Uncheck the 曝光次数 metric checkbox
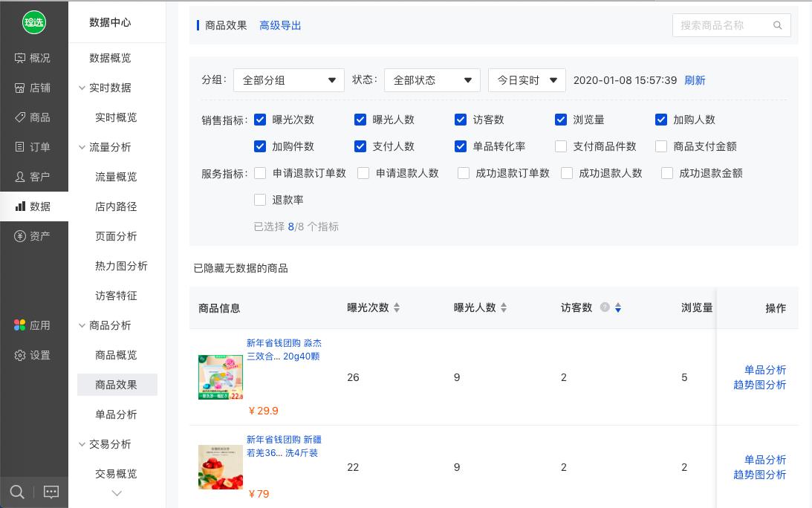 [260, 120]
